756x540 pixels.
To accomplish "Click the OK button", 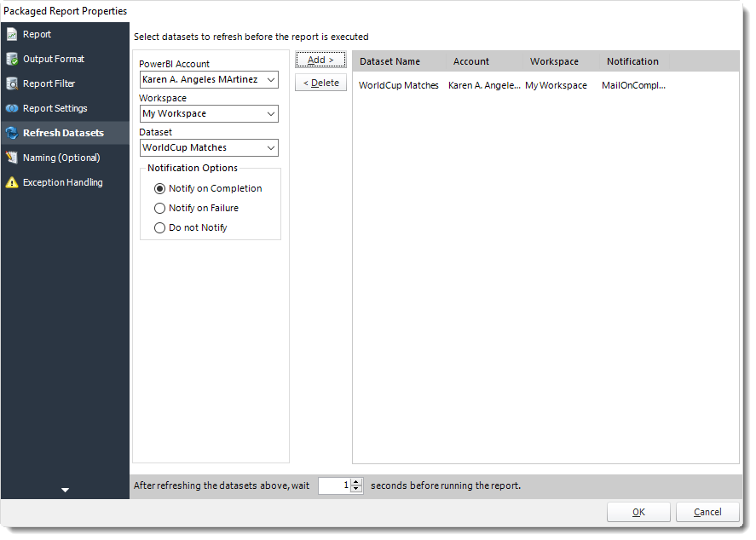I will click(638, 512).
